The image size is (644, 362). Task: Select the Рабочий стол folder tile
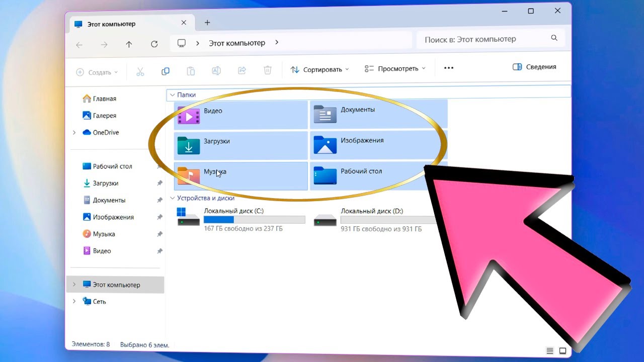(x=378, y=175)
